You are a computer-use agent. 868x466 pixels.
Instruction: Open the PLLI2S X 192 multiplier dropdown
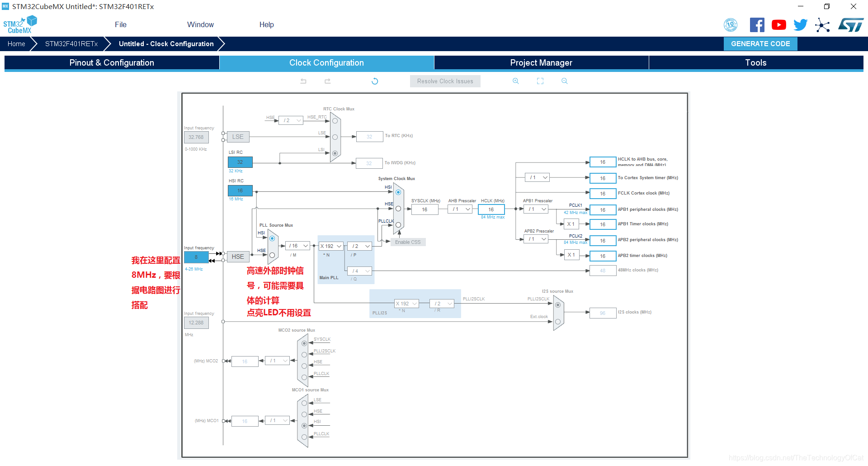[x=406, y=304]
